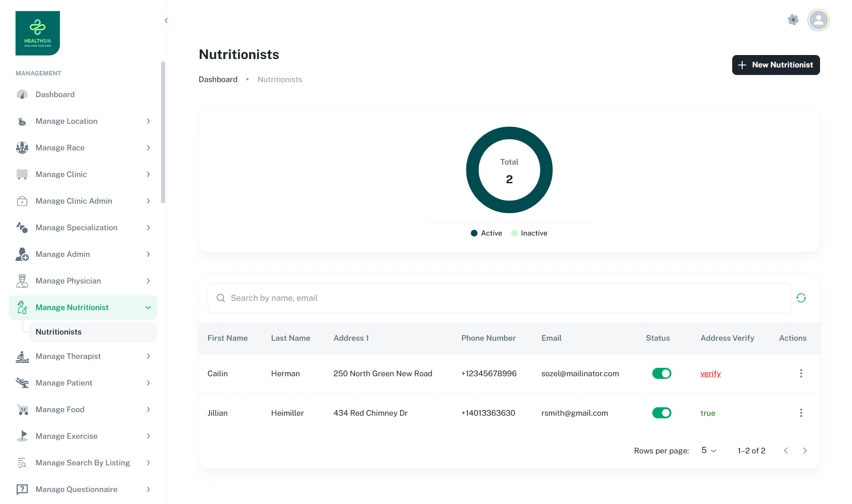Click the New Nutritionist button

(776, 65)
